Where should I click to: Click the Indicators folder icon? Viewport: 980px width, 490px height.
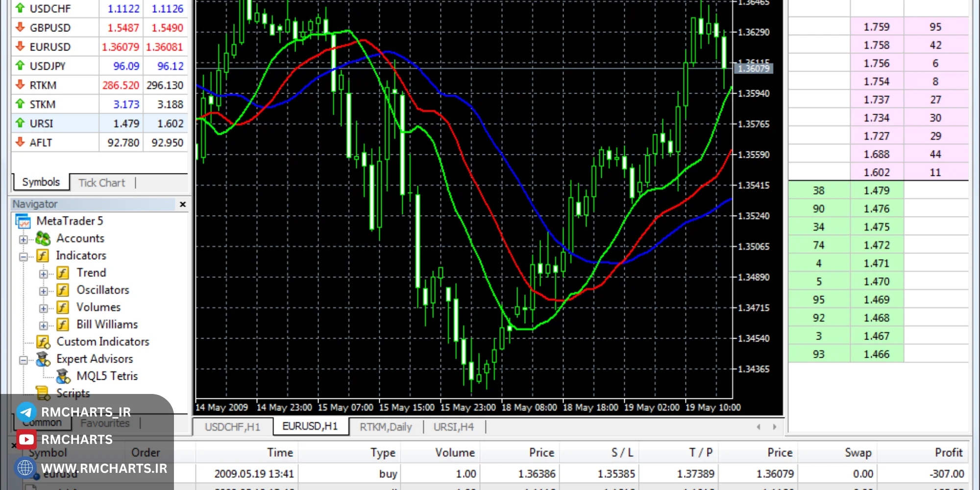click(43, 256)
